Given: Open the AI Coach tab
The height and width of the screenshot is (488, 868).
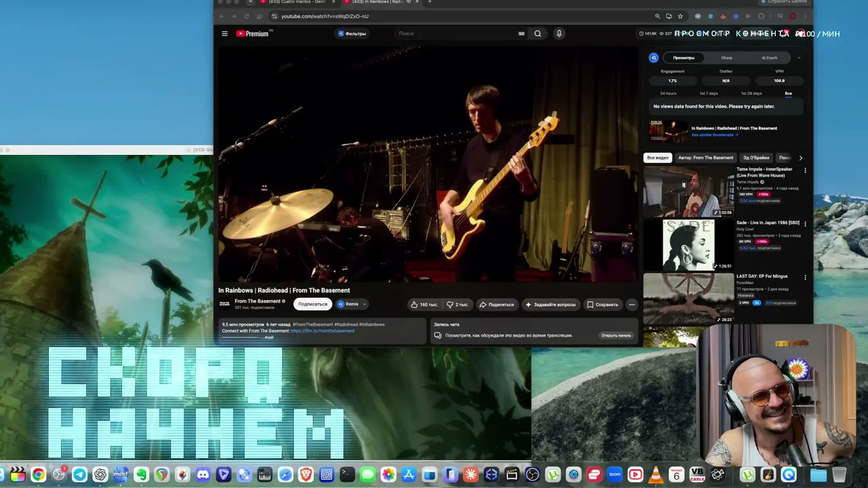Looking at the screenshot, I should [770, 58].
